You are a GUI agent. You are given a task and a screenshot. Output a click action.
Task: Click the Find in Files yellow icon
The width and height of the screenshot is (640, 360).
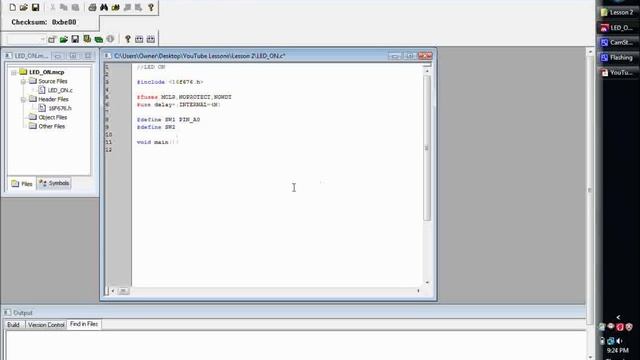[x=116, y=7]
